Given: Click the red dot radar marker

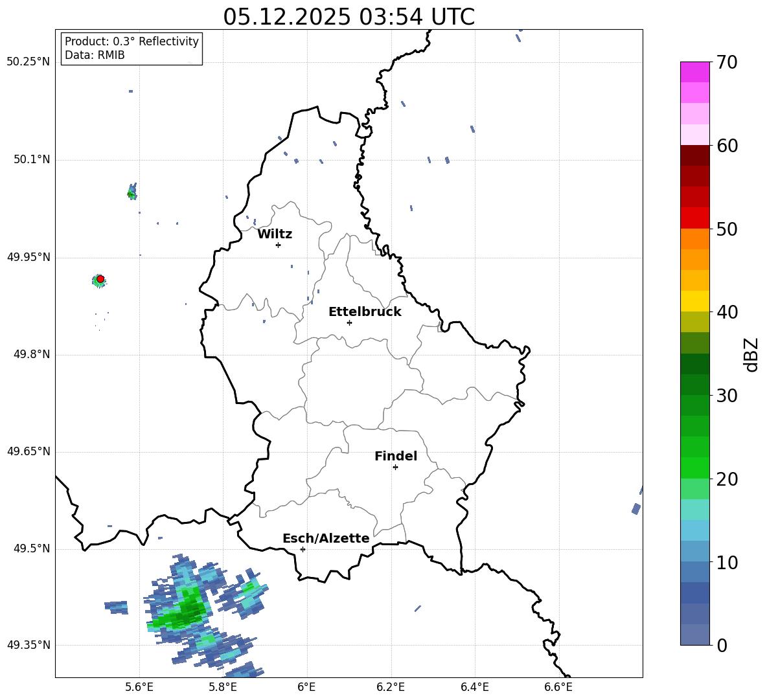Looking at the screenshot, I should click(100, 278).
